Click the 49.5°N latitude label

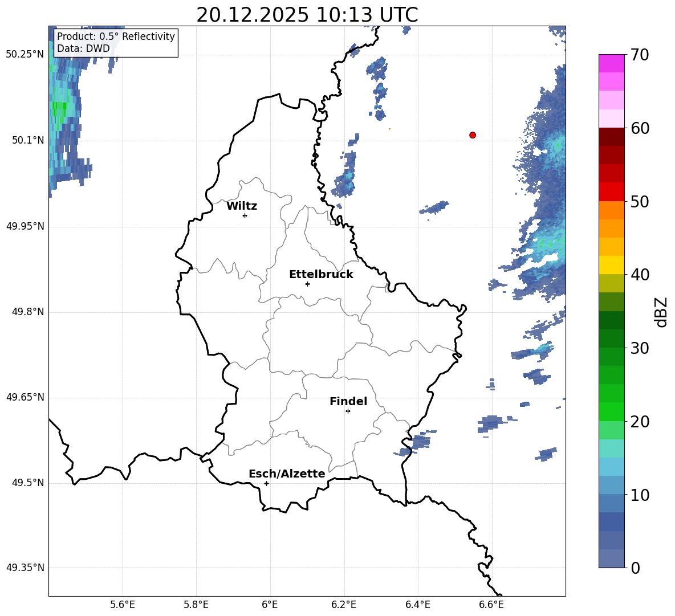(28, 483)
